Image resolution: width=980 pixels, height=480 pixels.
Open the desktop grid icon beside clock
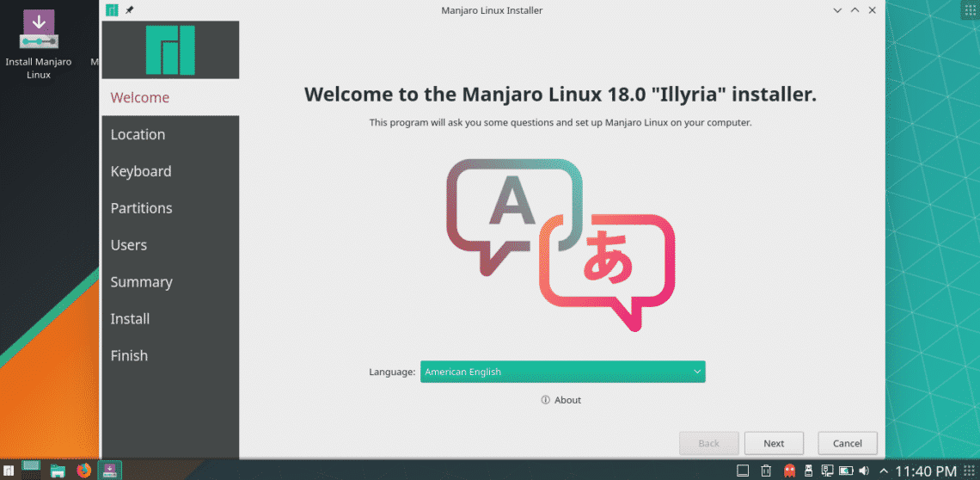(968, 471)
